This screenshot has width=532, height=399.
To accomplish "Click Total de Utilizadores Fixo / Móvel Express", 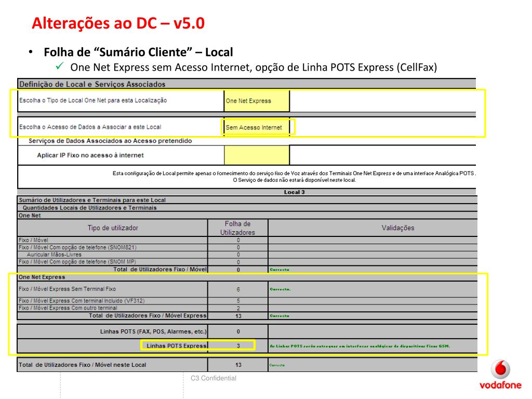I will tap(148, 315).
